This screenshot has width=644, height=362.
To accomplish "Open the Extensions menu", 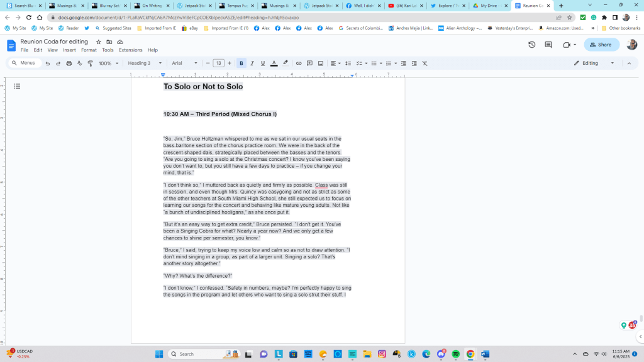I will [x=130, y=50].
